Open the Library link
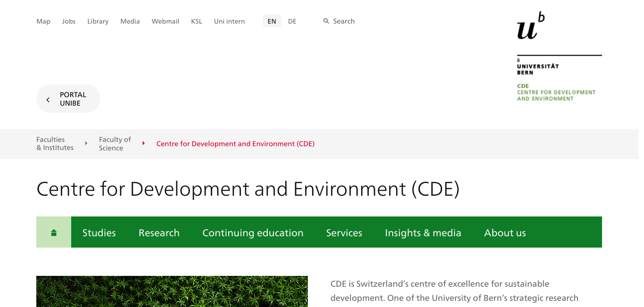The image size is (644, 307). [x=98, y=21]
